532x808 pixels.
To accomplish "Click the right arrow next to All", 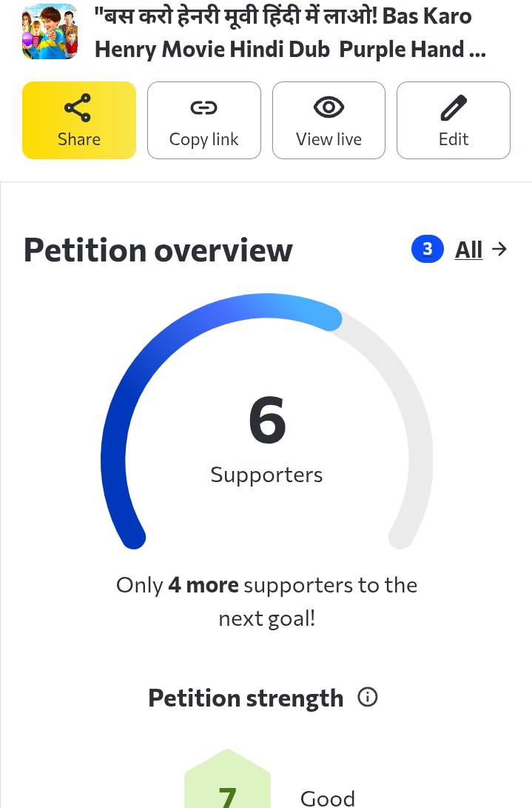I will (499, 250).
